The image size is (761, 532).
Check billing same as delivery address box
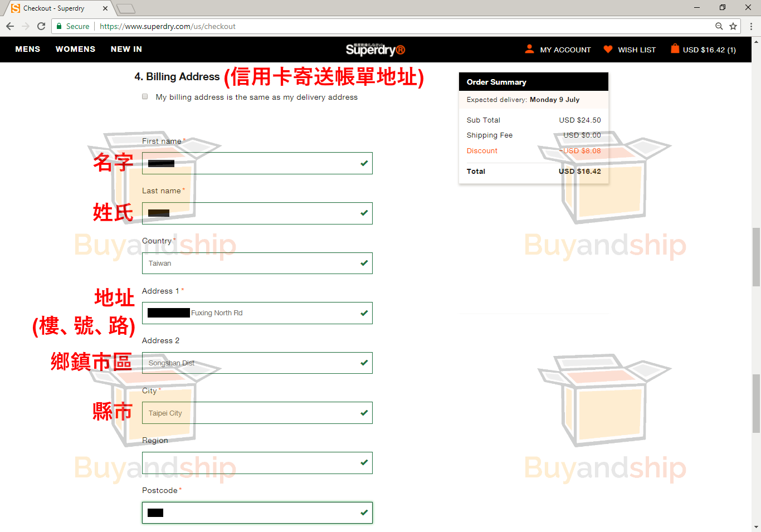coord(145,96)
